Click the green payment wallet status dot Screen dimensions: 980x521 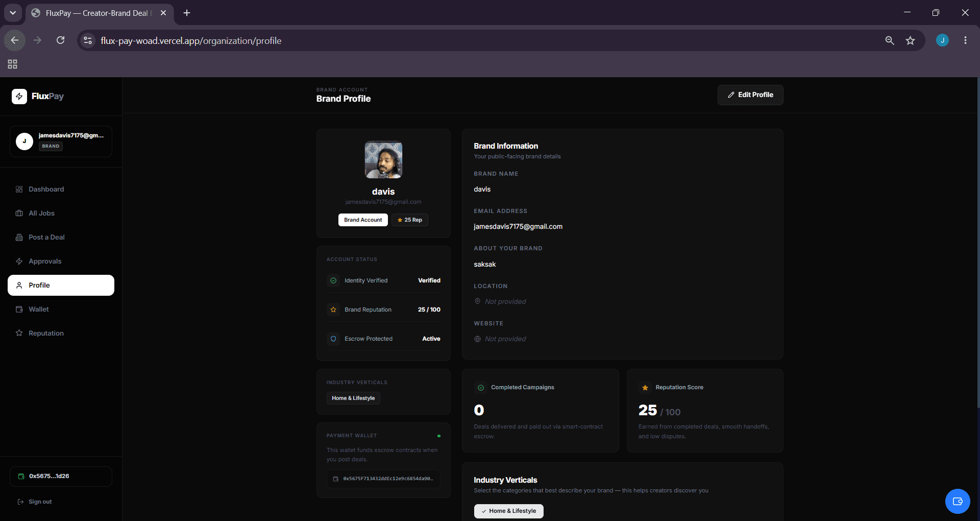click(x=439, y=436)
